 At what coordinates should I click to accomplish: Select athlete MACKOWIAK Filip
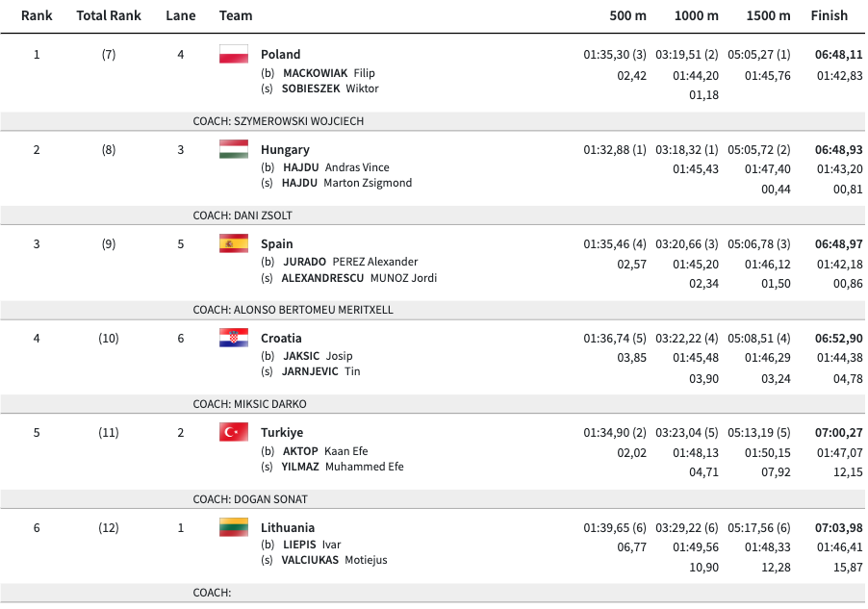328,73
